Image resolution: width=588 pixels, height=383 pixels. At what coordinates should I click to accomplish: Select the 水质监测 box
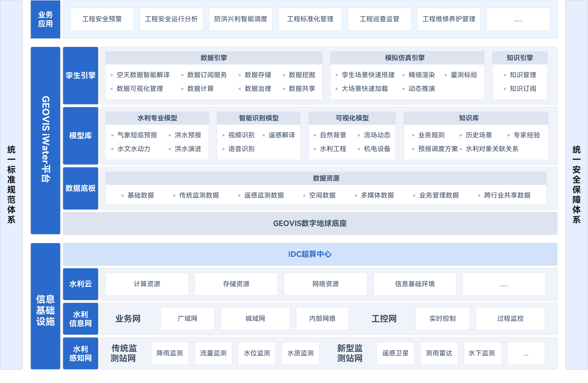(300, 353)
